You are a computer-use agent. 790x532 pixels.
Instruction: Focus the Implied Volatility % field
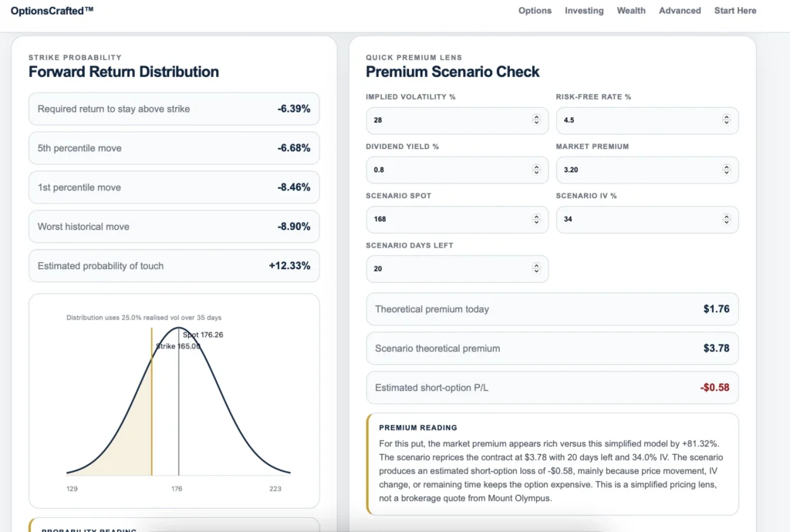(457, 120)
